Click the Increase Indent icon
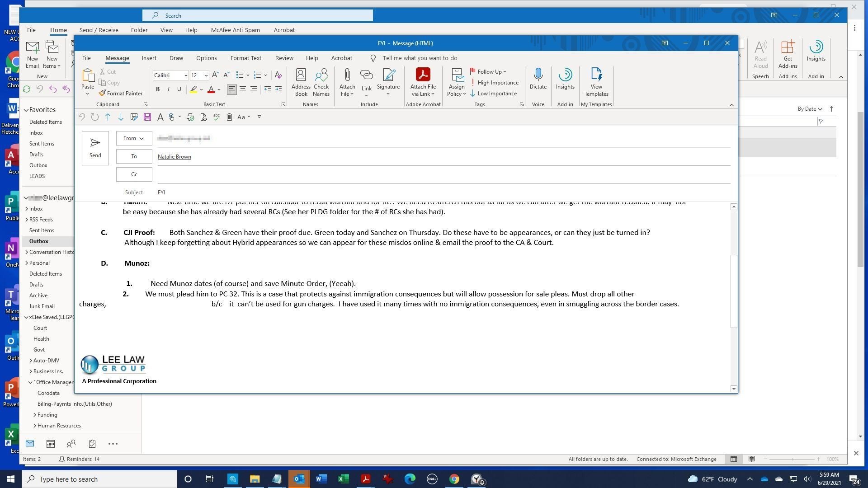Image resolution: width=868 pixels, height=488 pixels. point(278,89)
